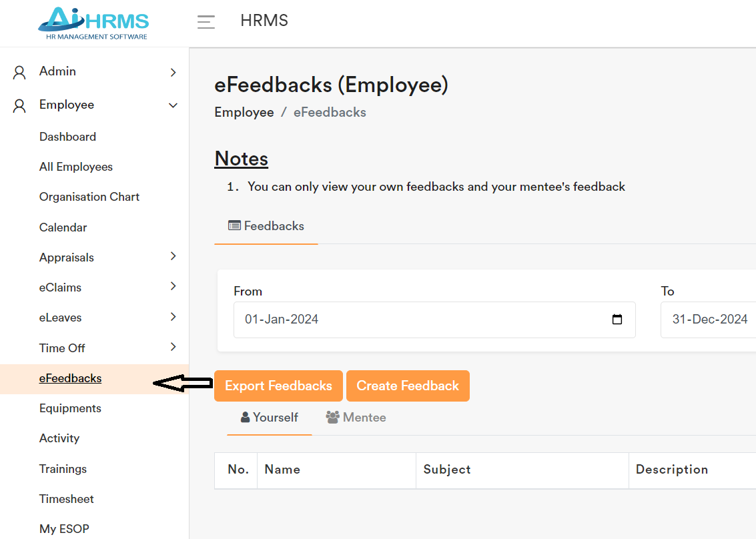This screenshot has width=756, height=539.
Task: Click the person icon beside Employee
Action: pyautogui.click(x=18, y=104)
